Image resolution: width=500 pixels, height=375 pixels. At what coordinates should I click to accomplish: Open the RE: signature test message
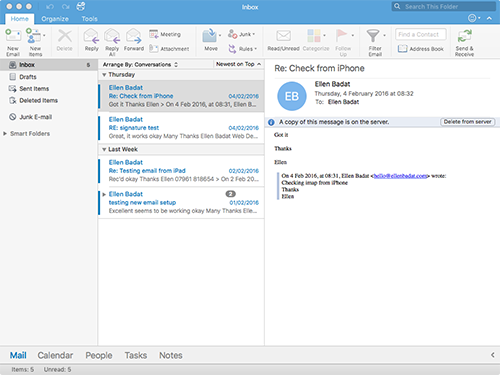point(182,128)
